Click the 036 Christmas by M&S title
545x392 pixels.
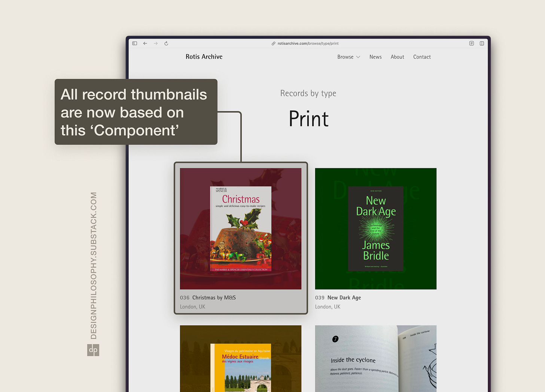208,298
